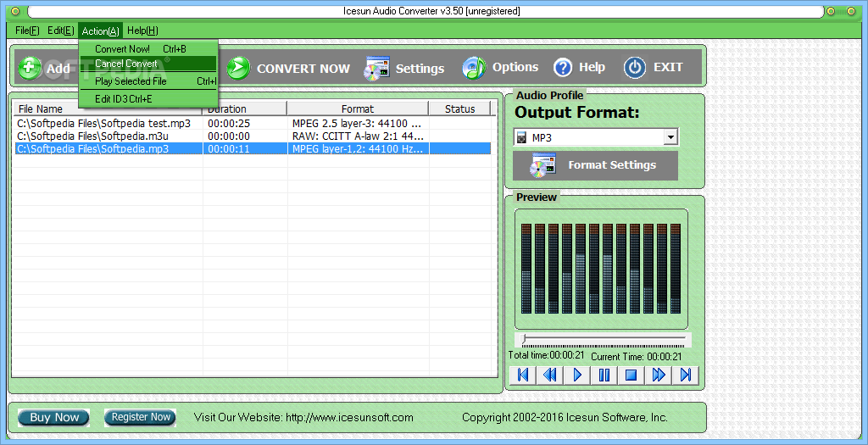Close the Action menu
868x445 pixels.
click(100, 31)
